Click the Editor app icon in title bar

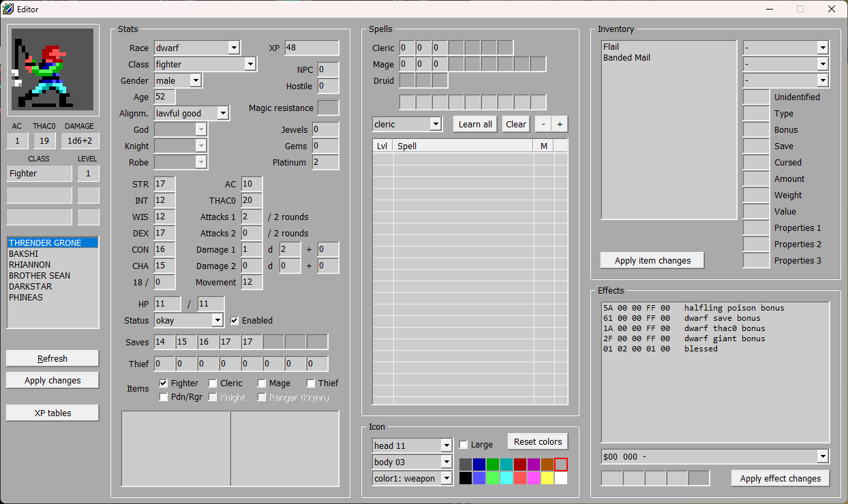pyautogui.click(x=8, y=10)
